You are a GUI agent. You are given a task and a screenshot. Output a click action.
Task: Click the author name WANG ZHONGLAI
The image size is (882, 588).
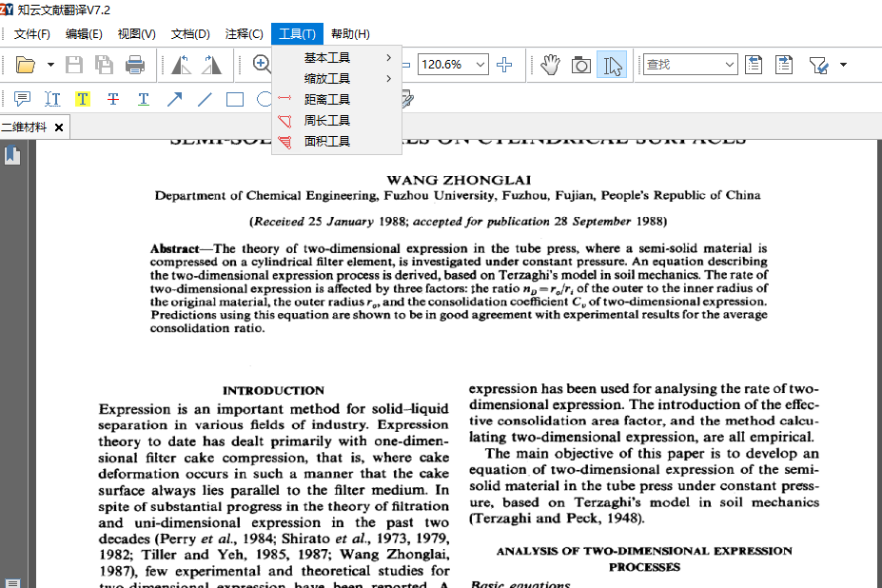(x=459, y=180)
